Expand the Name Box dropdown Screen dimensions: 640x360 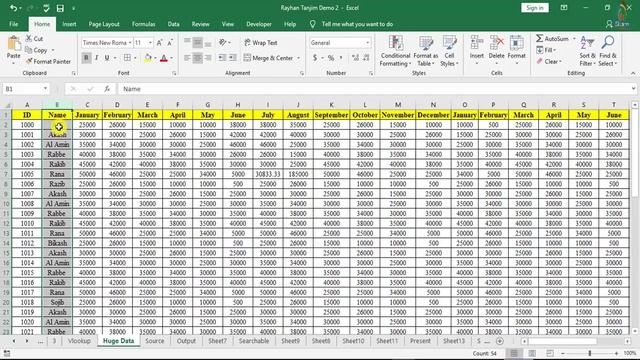45,89
